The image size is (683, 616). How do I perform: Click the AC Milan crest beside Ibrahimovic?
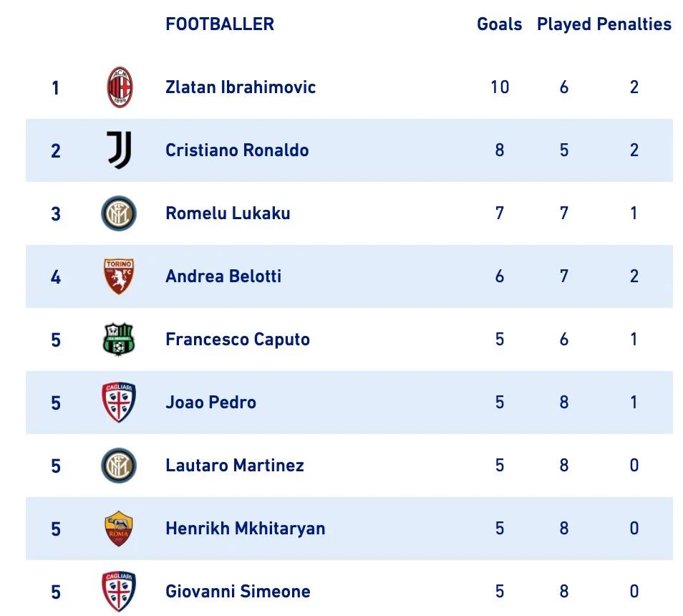[120, 87]
